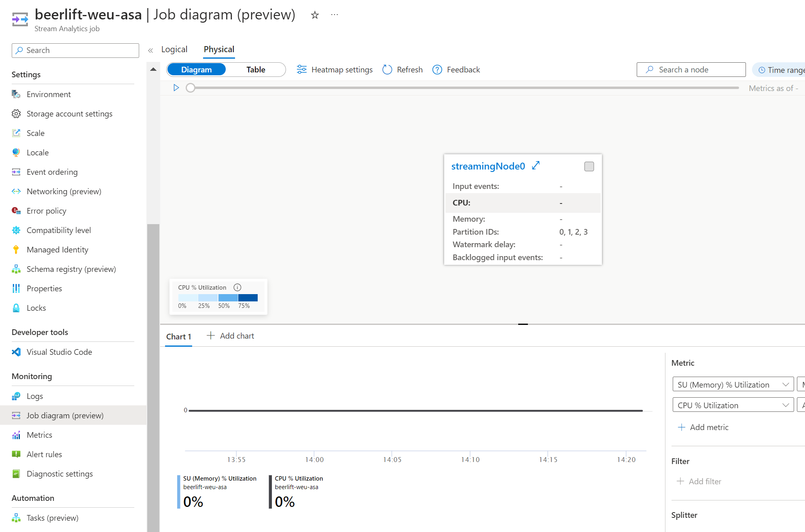This screenshot has height=532, width=805.
Task: Click the Tasks (preview) icon
Action: [16, 518]
